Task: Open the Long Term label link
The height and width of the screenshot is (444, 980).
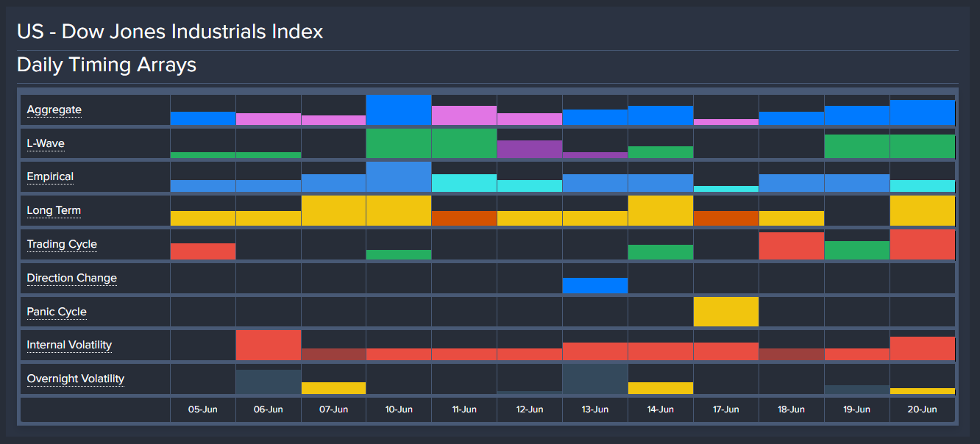Action: (54, 211)
